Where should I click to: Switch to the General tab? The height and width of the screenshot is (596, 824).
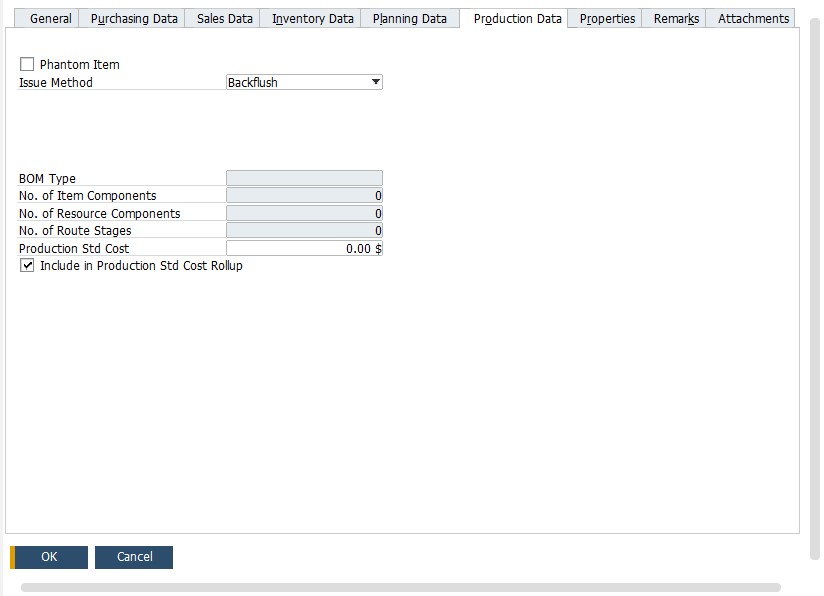click(x=49, y=18)
